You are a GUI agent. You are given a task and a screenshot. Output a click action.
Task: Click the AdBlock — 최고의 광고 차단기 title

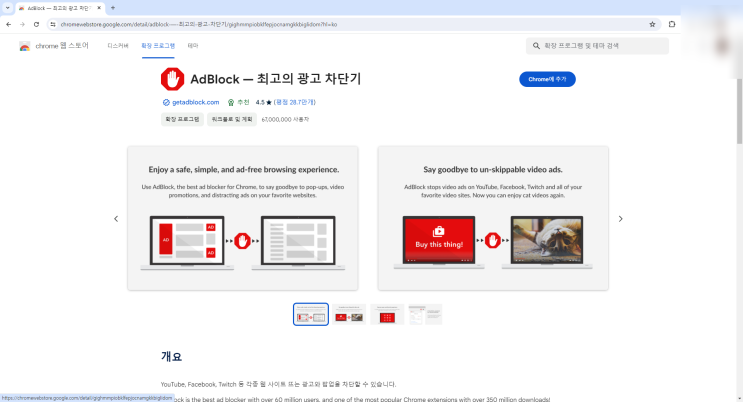[275, 79]
